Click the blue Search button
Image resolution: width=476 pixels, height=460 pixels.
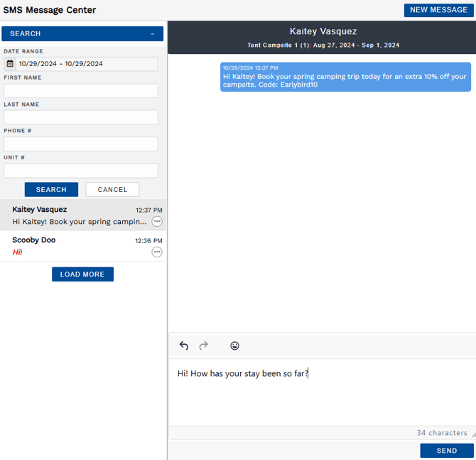pyautogui.click(x=51, y=190)
